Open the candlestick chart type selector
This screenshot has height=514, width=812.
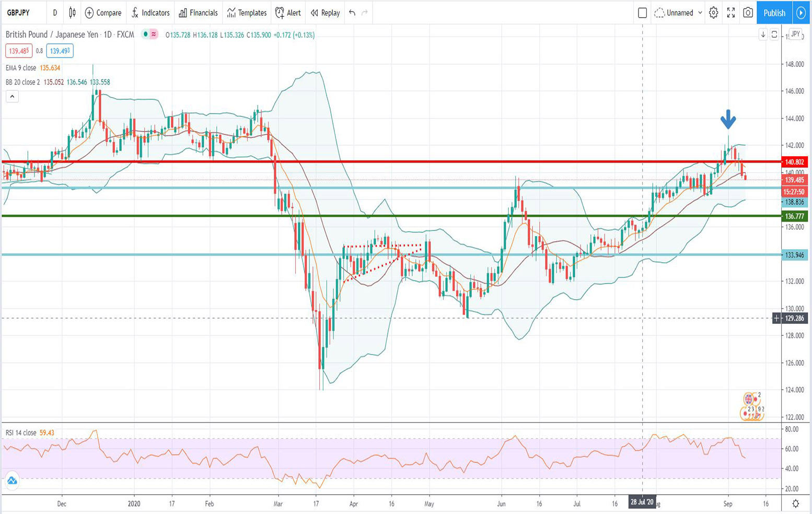(72, 13)
